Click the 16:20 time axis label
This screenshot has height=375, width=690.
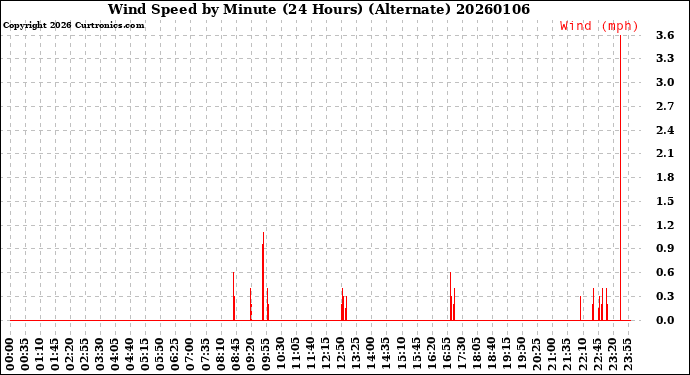431,355
